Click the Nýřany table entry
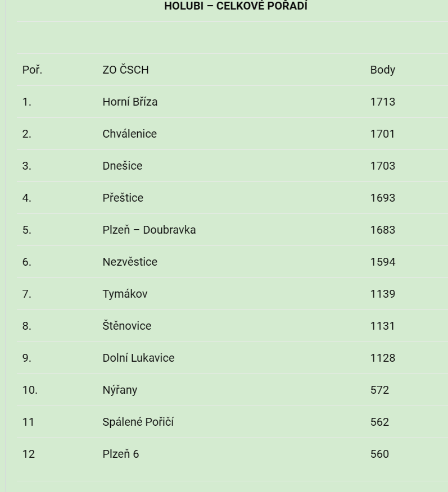This screenshot has height=492, width=448. click(x=120, y=390)
